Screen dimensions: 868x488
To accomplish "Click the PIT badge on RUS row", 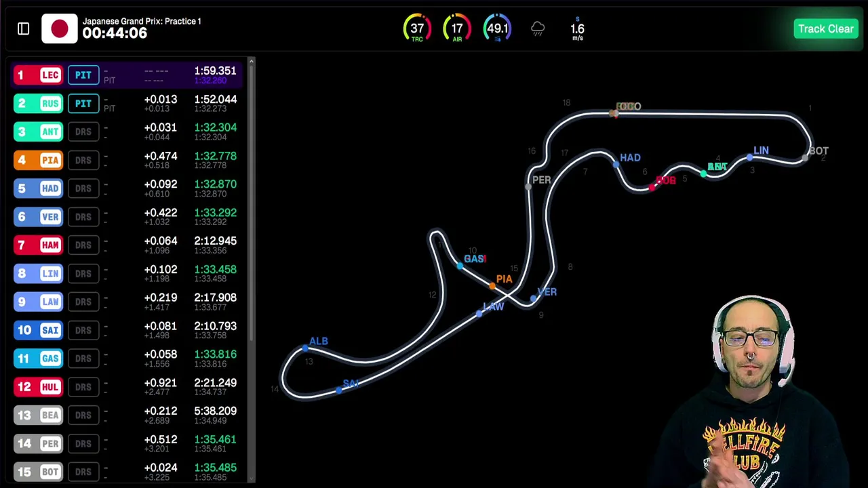I will tap(83, 103).
